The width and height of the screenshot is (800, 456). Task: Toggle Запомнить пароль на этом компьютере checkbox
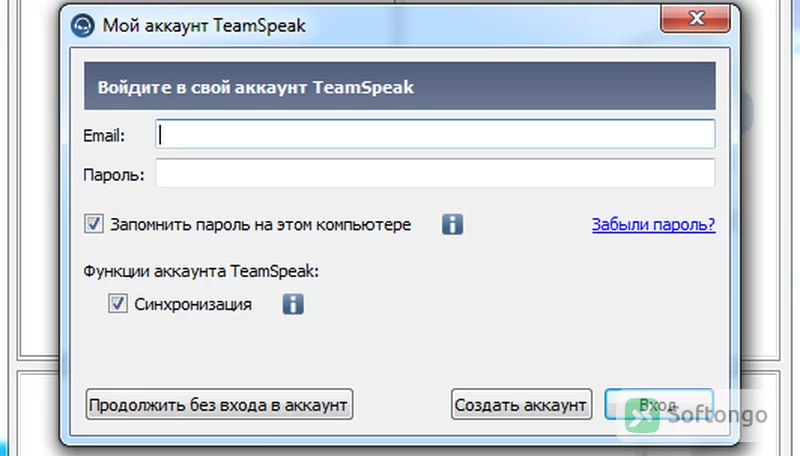click(94, 224)
